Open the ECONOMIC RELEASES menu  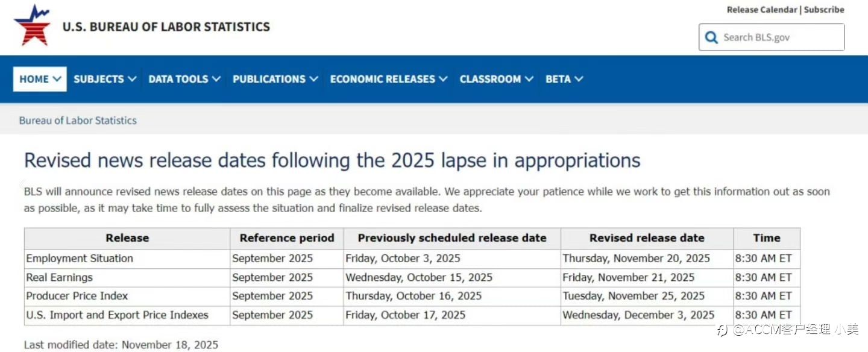pyautogui.click(x=388, y=79)
